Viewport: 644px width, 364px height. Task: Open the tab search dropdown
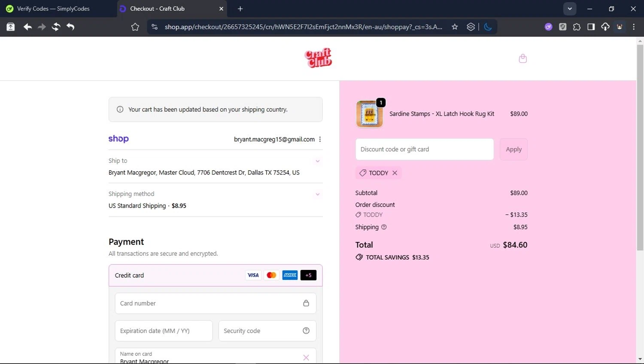coord(570,9)
